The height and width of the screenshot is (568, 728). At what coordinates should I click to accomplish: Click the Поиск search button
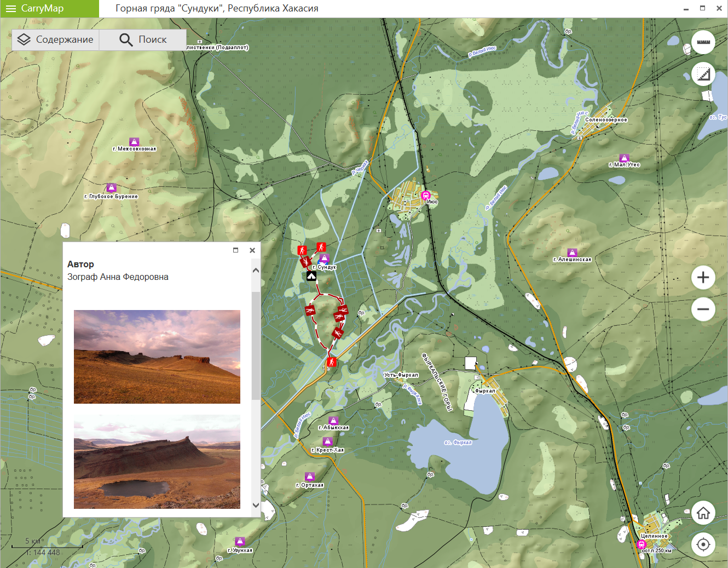coord(143,39)
